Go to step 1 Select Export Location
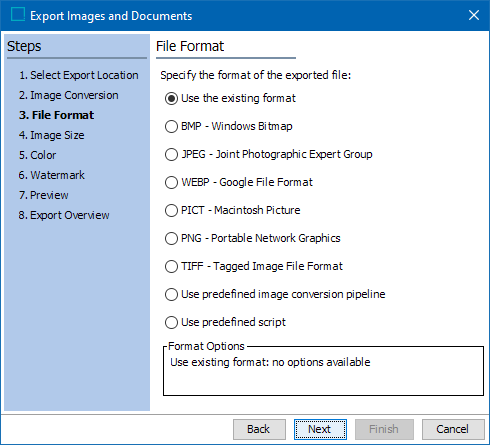This screenshot has width=490, height=445. (x=79, y=75)
